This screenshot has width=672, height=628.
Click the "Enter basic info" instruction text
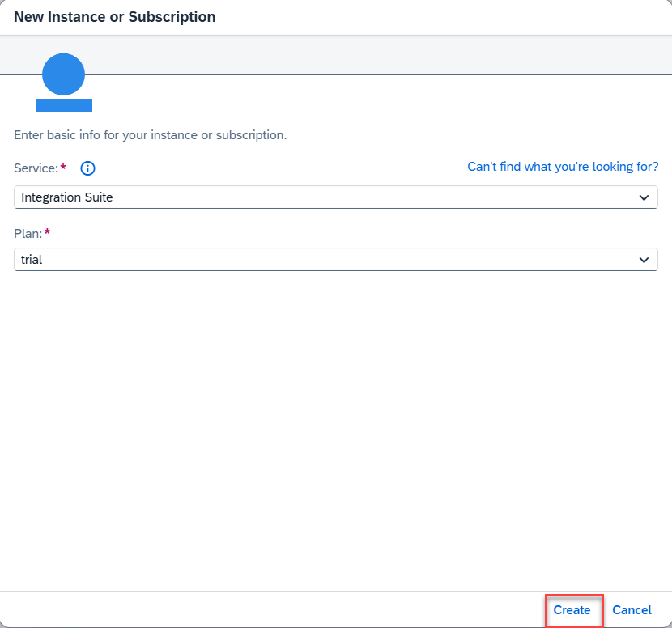coord(150,135)
